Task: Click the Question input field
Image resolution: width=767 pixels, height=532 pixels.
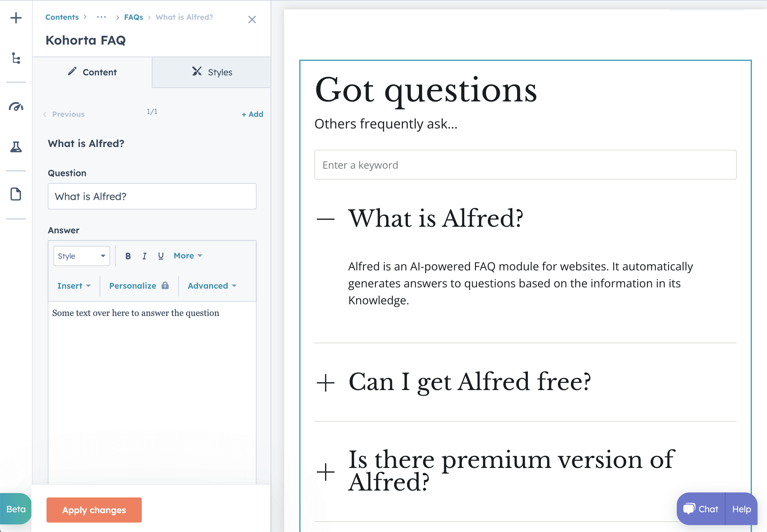Action: pyautogui.click(x=152, y=196)
